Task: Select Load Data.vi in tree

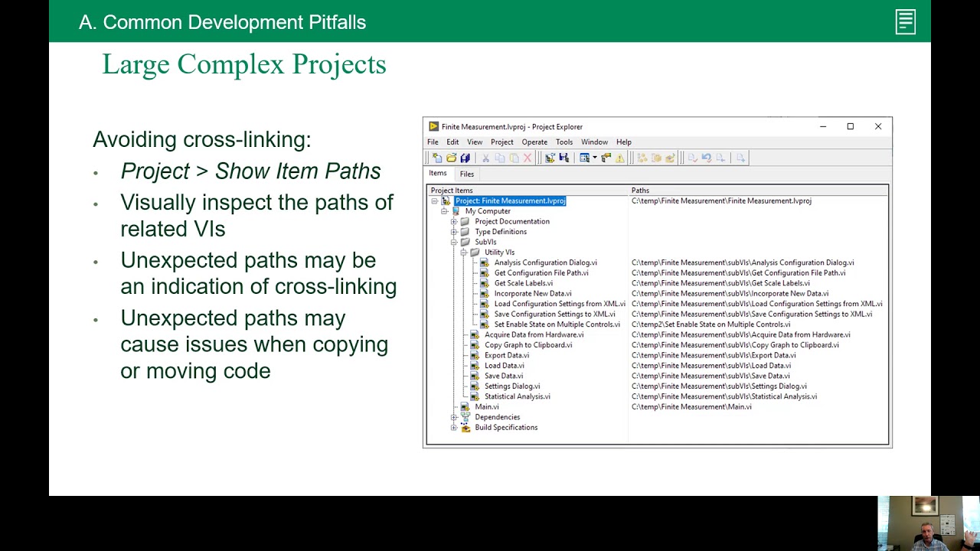Action: [x=504, y=366]
